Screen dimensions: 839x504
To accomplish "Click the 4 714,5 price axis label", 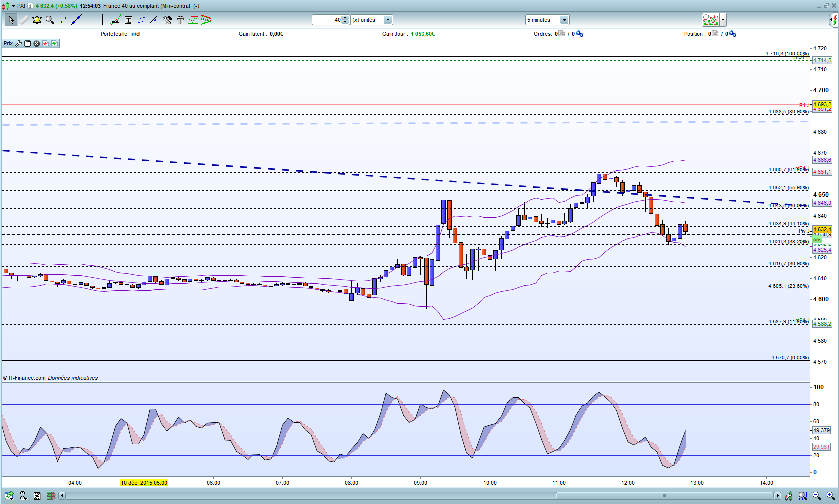I will 822,60.
